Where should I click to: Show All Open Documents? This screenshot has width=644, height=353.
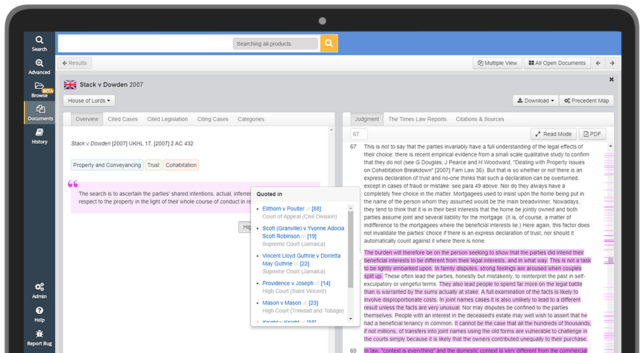click(x=557, y=63)
